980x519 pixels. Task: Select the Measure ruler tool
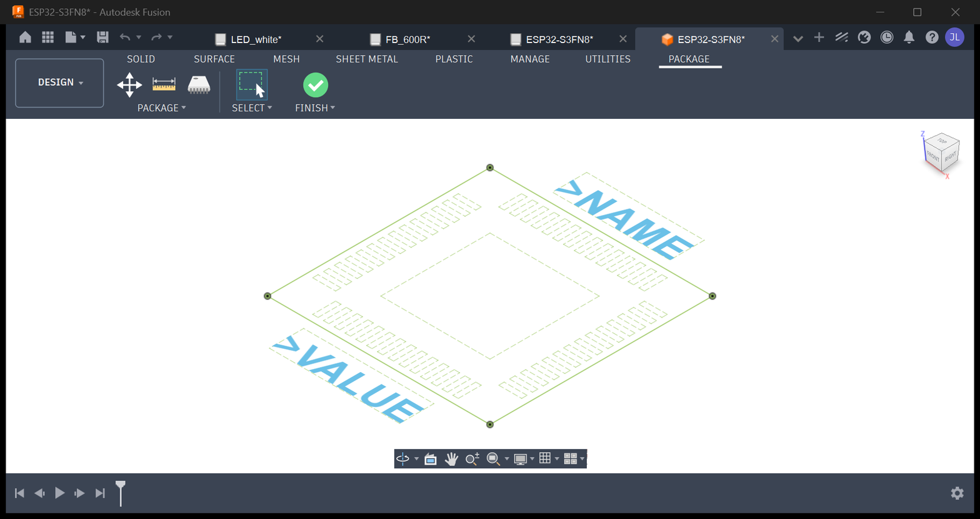(164, 84)
